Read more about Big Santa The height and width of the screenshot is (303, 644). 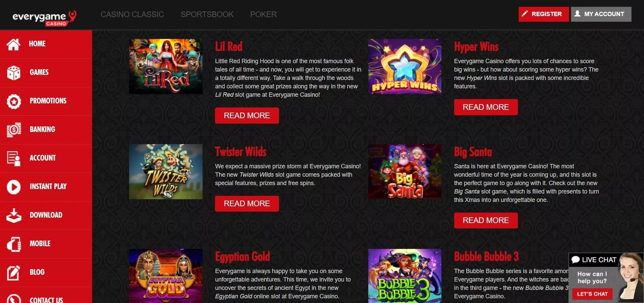(x=486, y=220)
